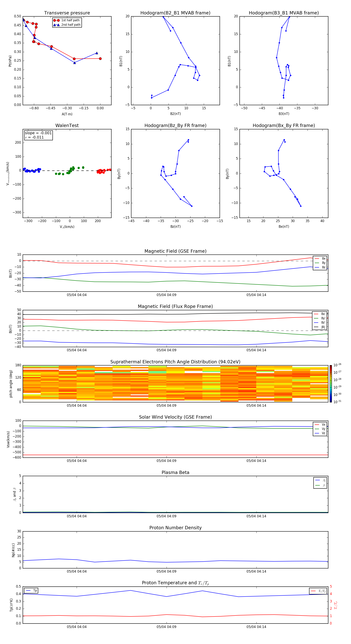351x644 pixels.
Task: Click the red right-hand Te/Tp axis label
Action: coord(336,605)
